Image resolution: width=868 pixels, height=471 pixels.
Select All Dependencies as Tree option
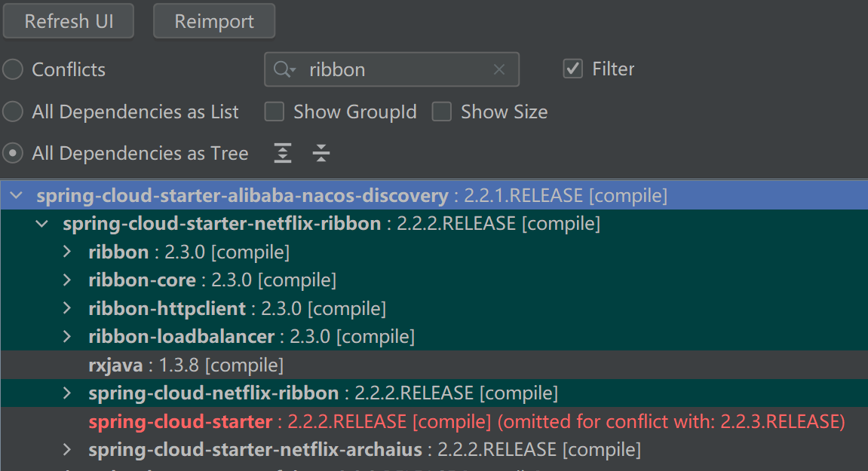(x=13, y=154)
